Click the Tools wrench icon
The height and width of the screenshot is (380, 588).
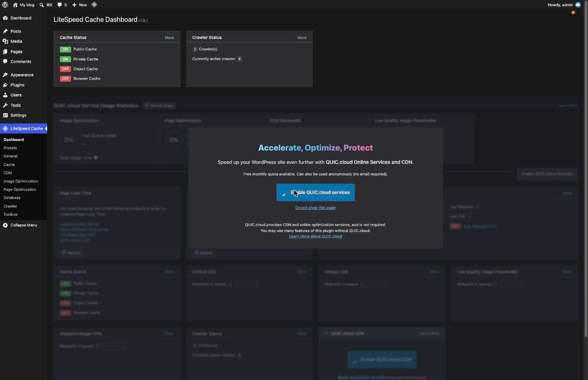click(5, 105)
